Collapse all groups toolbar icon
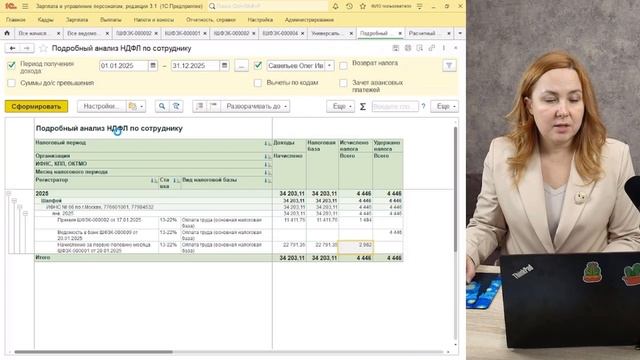The width and height of the screenshot is (640, 360). 200,106
